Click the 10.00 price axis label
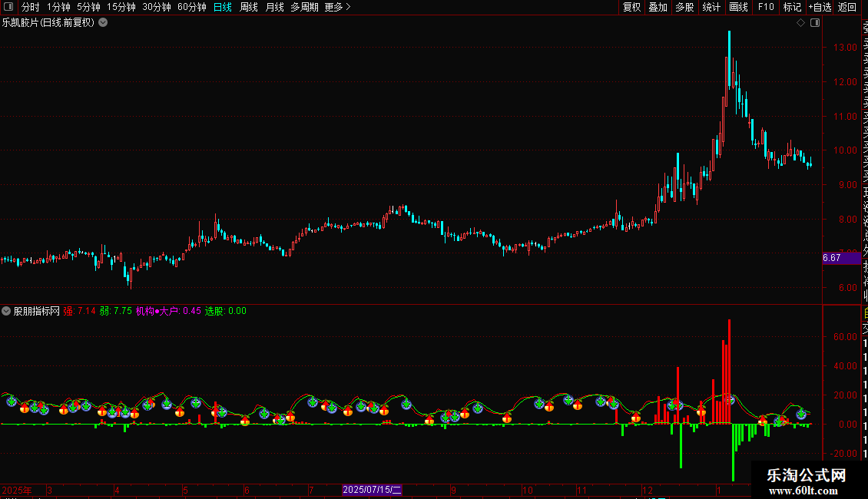Viewport: 868px width, 499px height. (845, 150)
